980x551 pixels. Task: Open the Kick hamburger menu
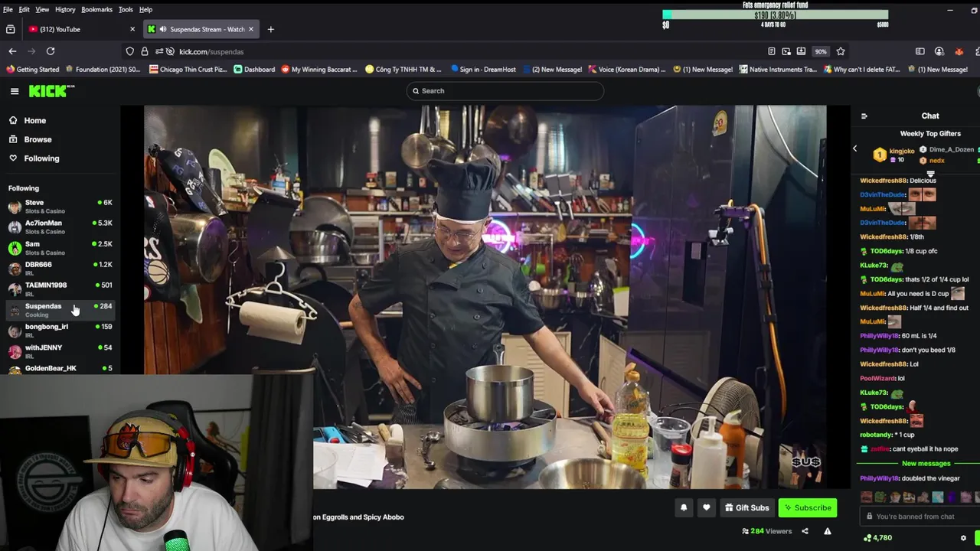(x=15, y=91)
